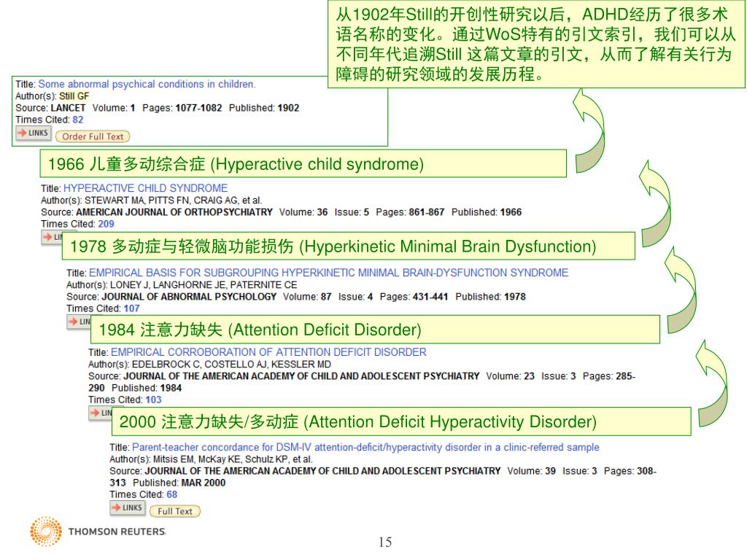Open times cited count 103
This screenshot has height=560, width=747.
(x=153, y=400)
